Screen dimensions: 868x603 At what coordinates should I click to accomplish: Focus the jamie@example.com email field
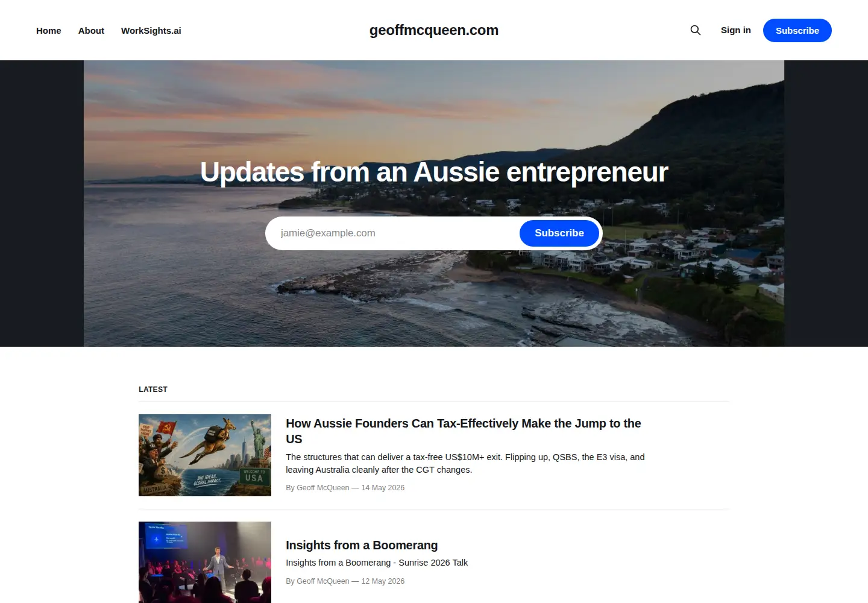[392, 233]
